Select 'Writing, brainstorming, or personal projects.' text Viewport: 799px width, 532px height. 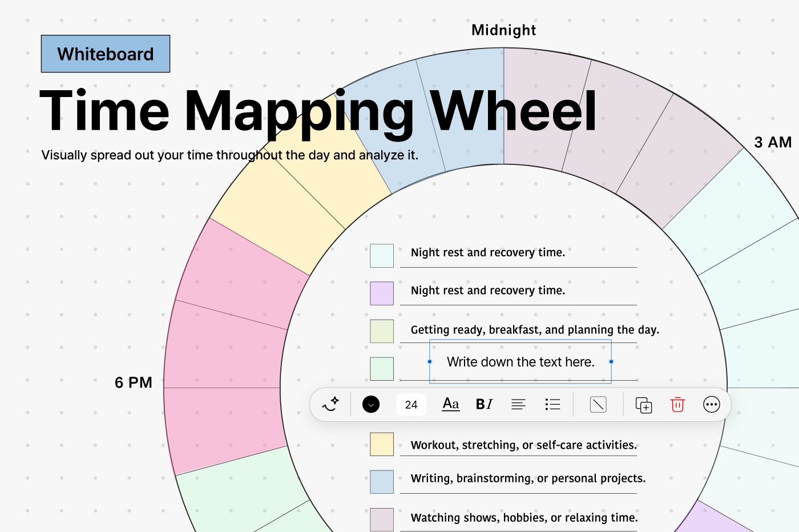pyautogui.click(x=528, y=478)
